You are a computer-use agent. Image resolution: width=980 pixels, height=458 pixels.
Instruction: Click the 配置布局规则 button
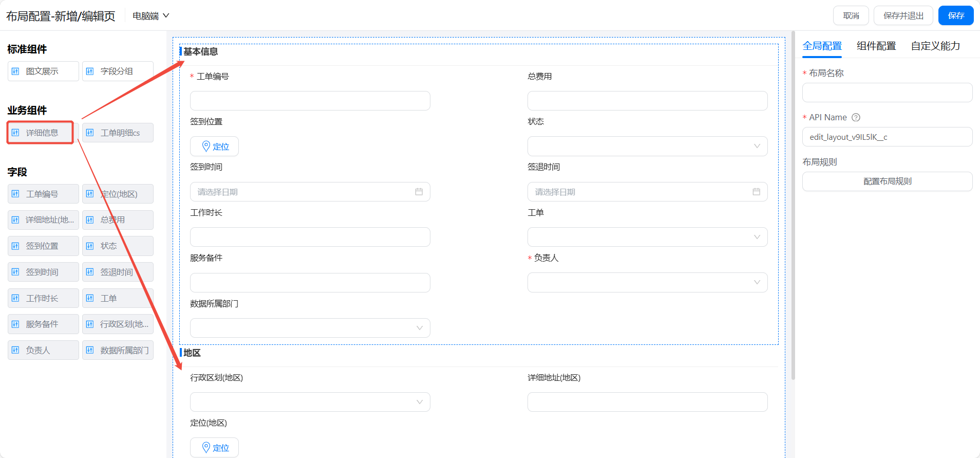coord(888,181)
